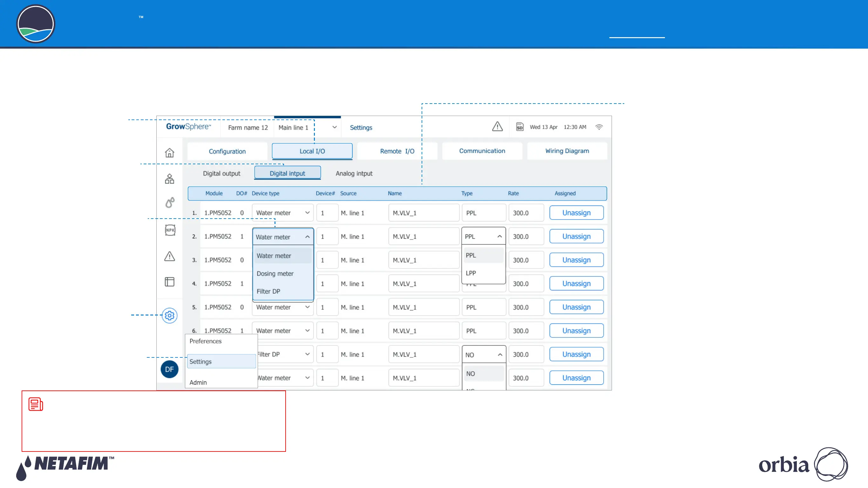Image resolution: width=868 pixels, height=488 pixels.
Task: Open Settings in user menu
Action: 221,361
